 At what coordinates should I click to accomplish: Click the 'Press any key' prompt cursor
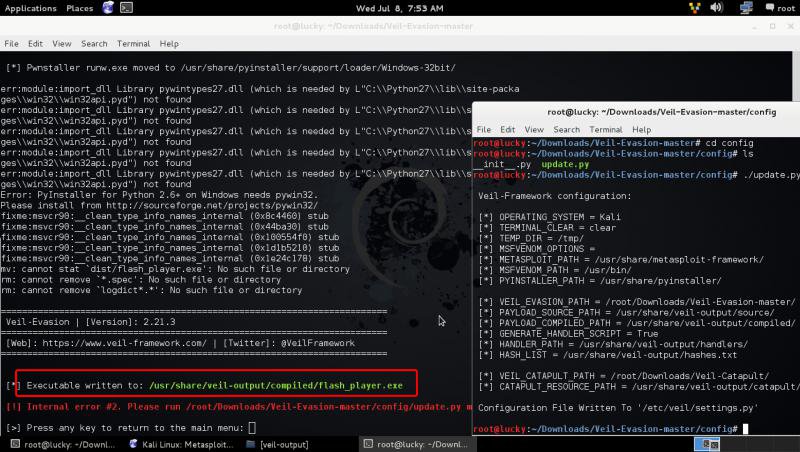click(x=252, y=428)
